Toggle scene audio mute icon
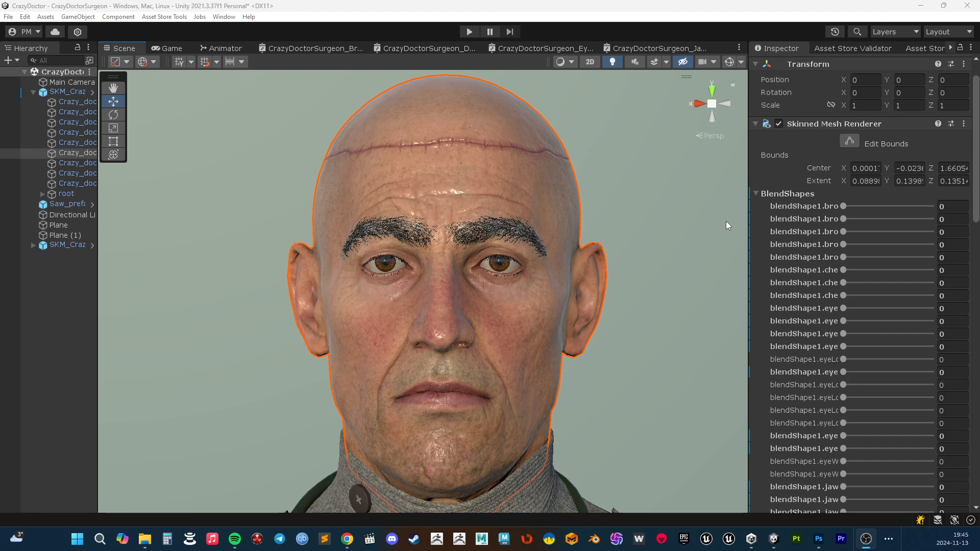Viewport: 980px width, 551px height. [635, 62]
